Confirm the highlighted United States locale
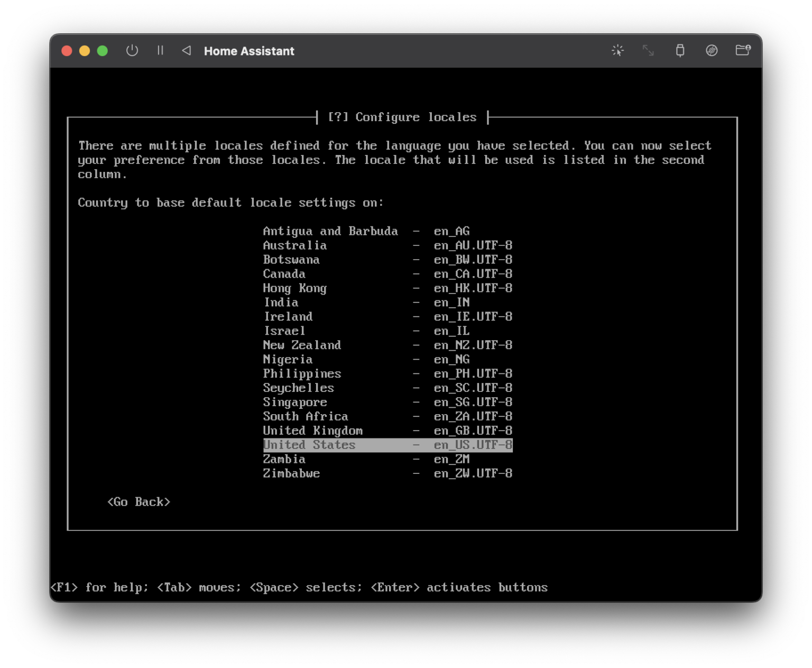The image size is (812, 668). (387, 445)
